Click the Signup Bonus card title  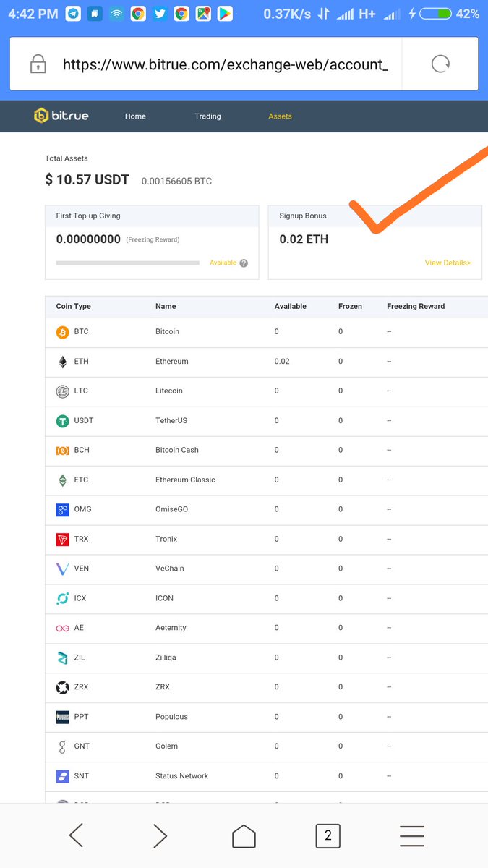coord(303,216)
